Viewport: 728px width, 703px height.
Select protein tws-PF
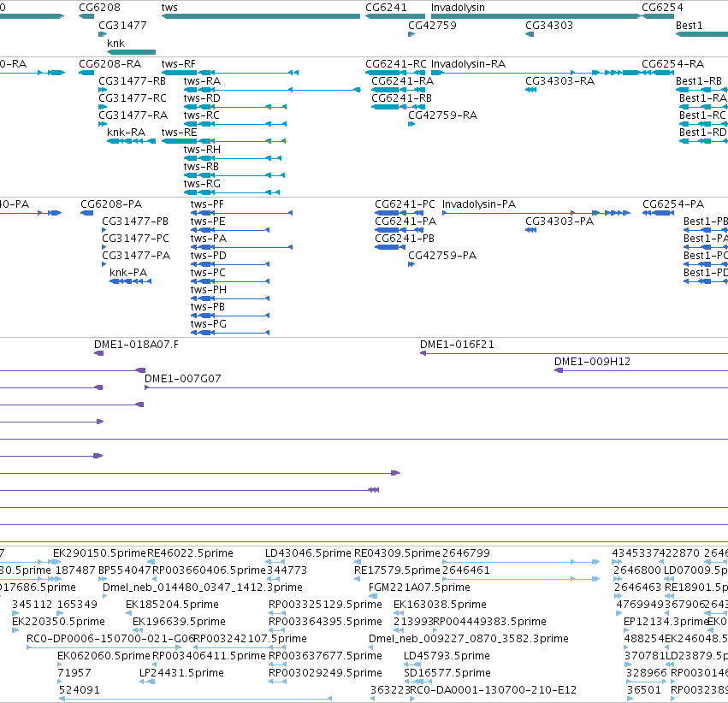coord(207,204)
